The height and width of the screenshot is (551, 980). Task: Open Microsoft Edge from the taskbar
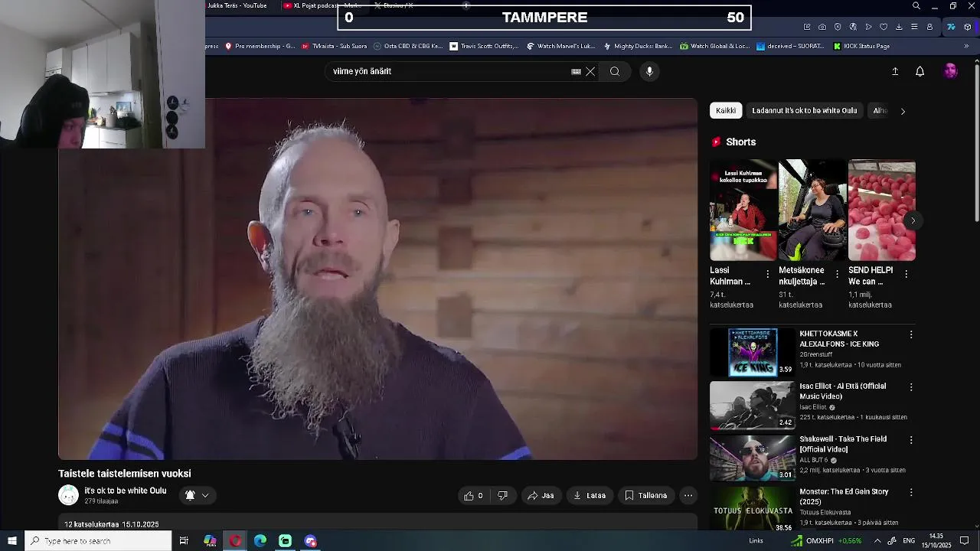pos(260,541)
